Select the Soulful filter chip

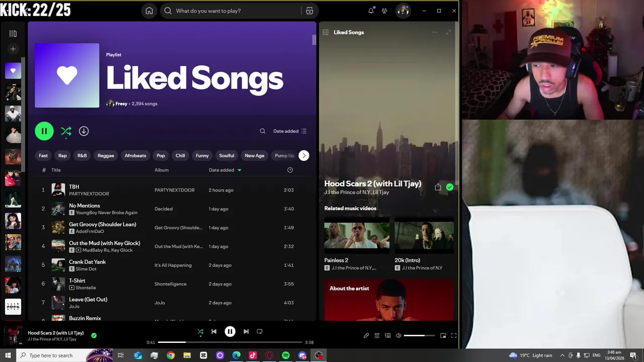[x=226, y=155]
